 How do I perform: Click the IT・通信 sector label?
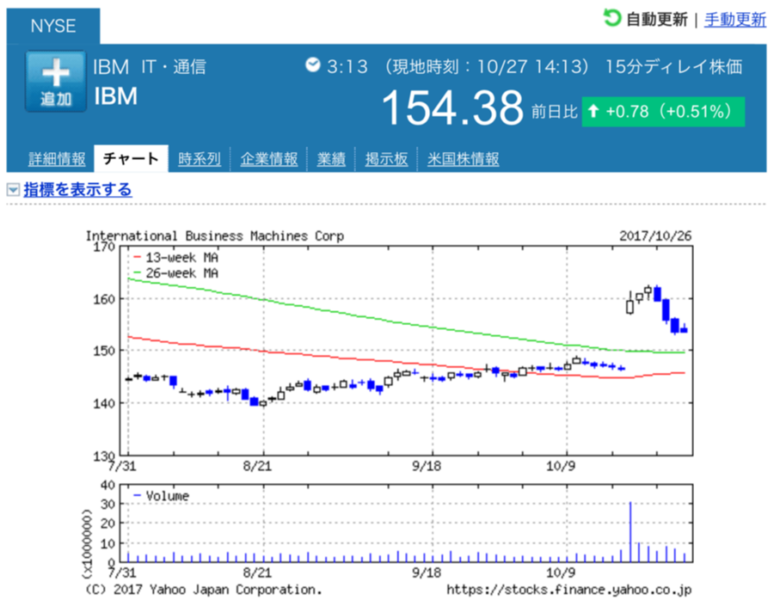(174, 67)
